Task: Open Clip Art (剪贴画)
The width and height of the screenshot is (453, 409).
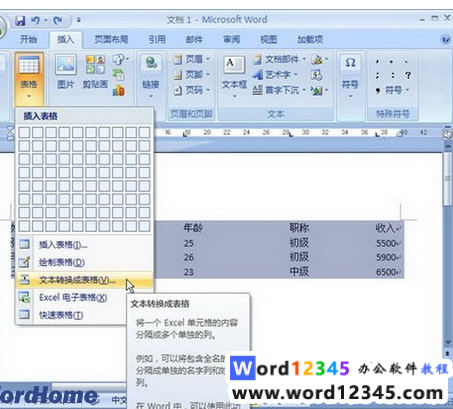Action: pos(95,72)
